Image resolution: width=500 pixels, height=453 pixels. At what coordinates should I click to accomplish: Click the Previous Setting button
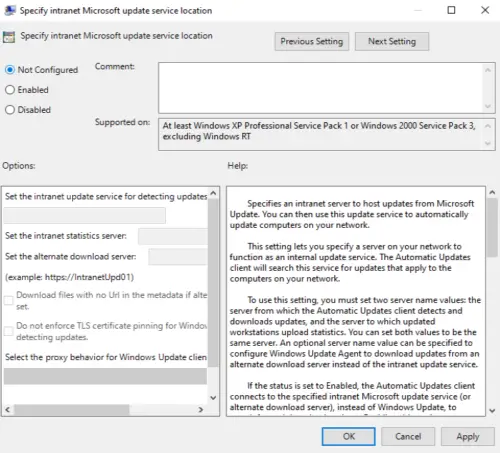[x=312, y=41]
